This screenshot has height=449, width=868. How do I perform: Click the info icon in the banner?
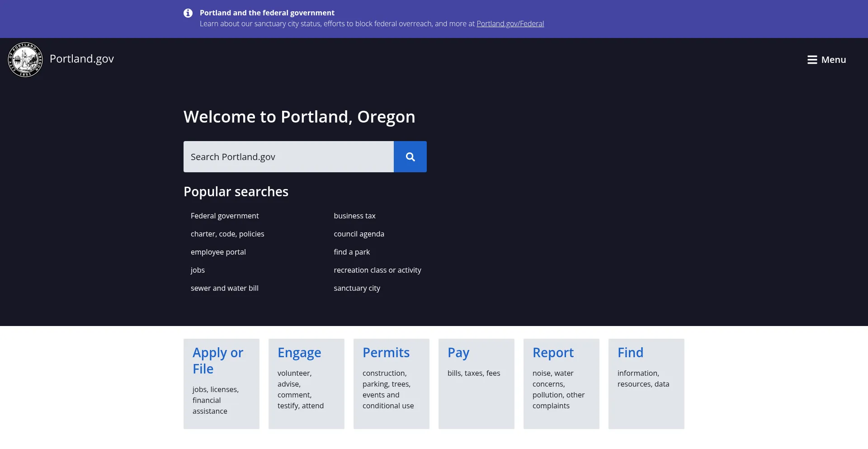click(x=188, y=13)
